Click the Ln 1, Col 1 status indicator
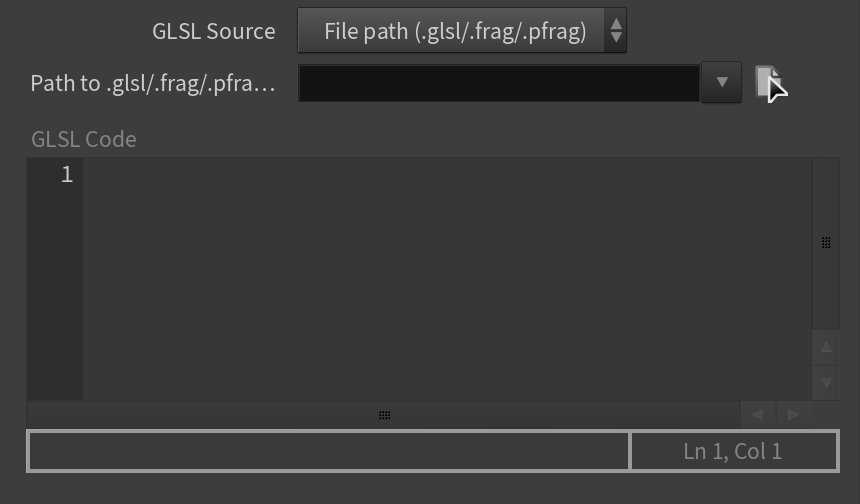This screenshot has height=504, width=860. click(733, 451)
